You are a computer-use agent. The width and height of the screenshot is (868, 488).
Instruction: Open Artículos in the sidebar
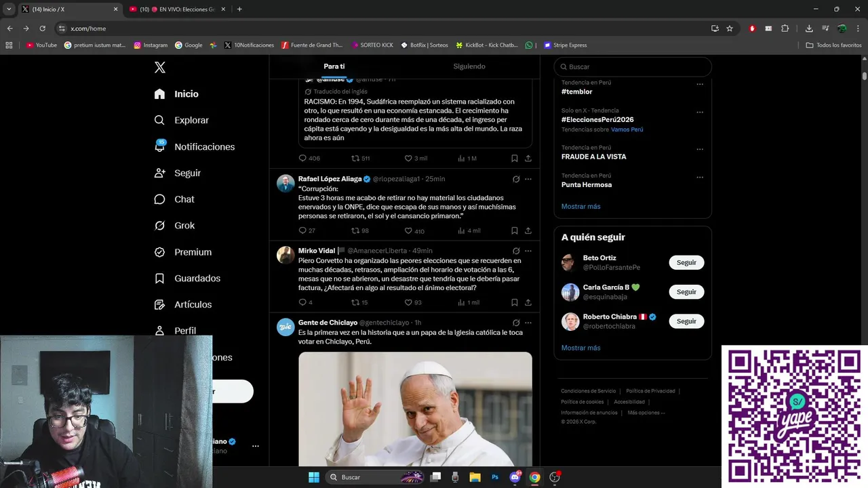coord(182,304)
